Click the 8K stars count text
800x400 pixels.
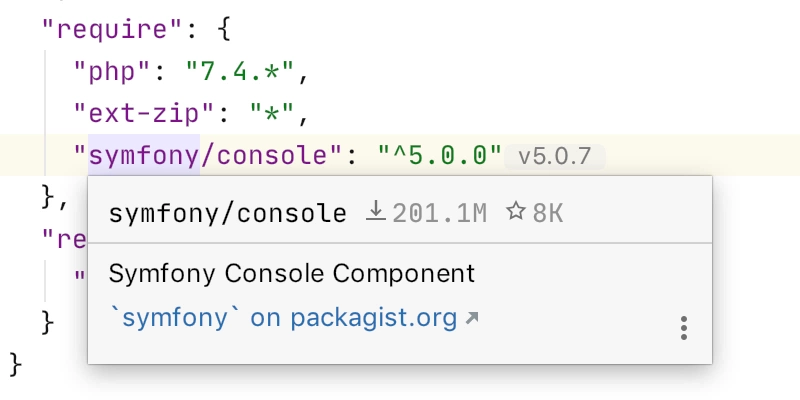point(548,213)
